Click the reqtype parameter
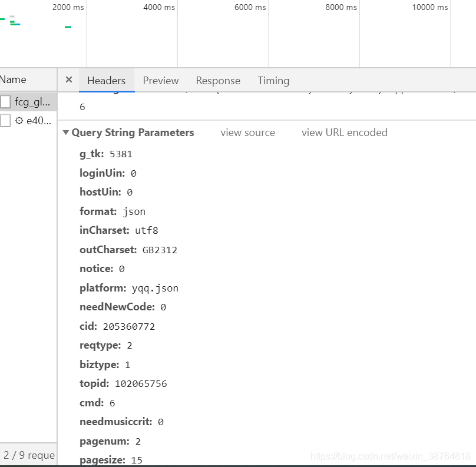This screenshot has width=476, height=467. pyautogui.click(x=105, y=346)
